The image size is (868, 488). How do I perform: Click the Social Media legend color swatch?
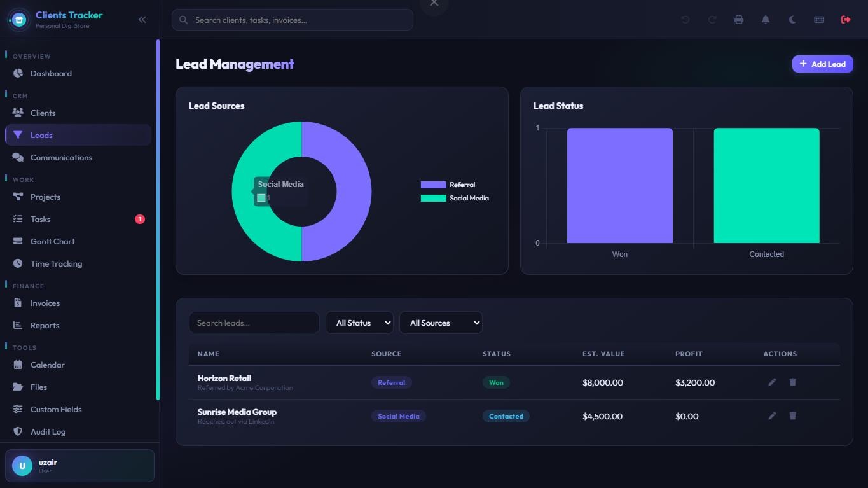pos(433,198)
